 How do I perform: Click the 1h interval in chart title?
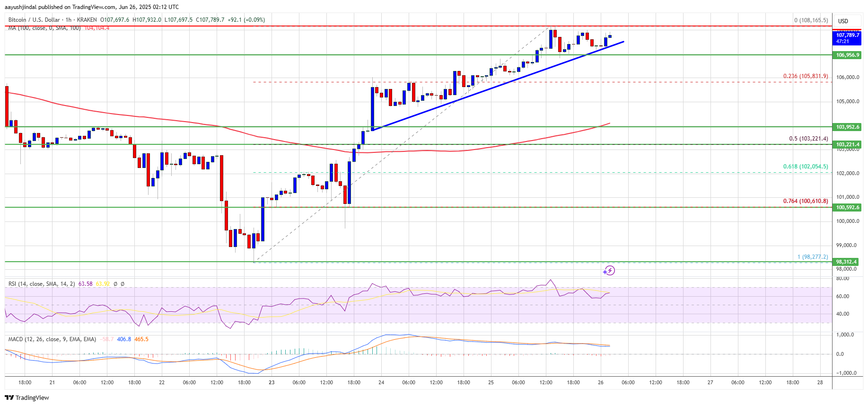point(69,20)
